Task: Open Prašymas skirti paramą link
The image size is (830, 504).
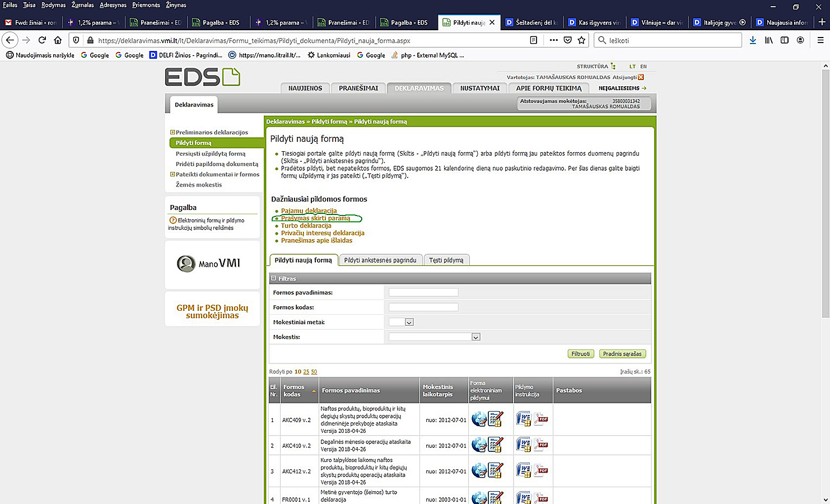Action: pyautogui.click(x=315, y=218)
